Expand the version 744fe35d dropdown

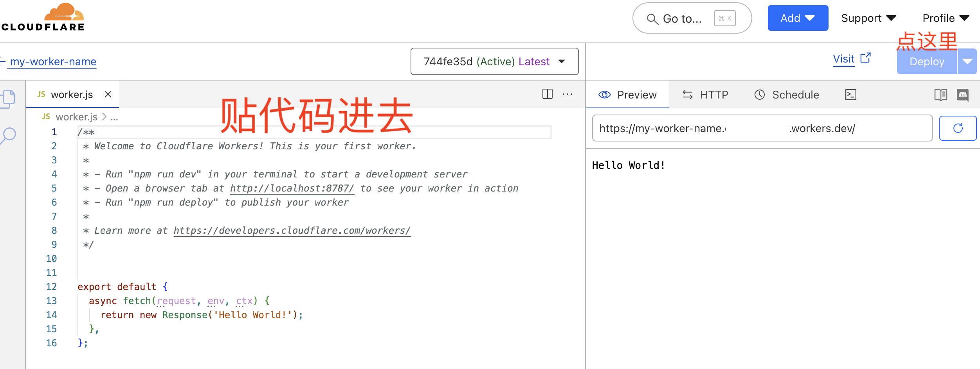494,61
